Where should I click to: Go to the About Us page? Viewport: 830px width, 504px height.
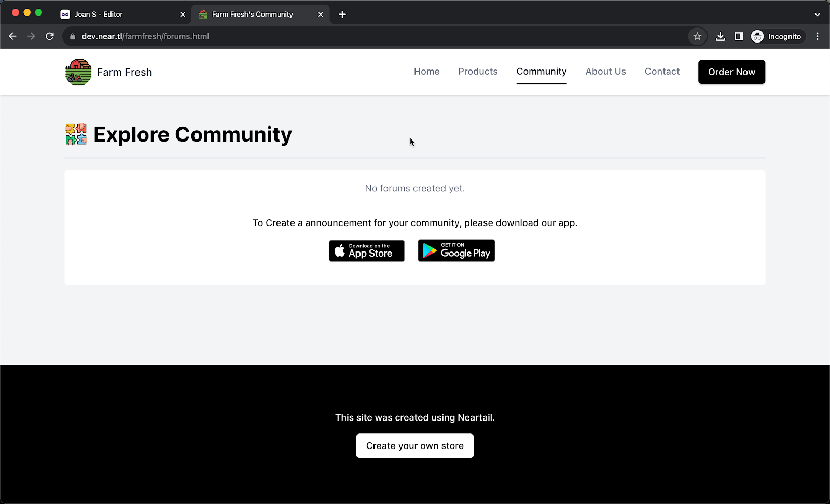[605, 72]
